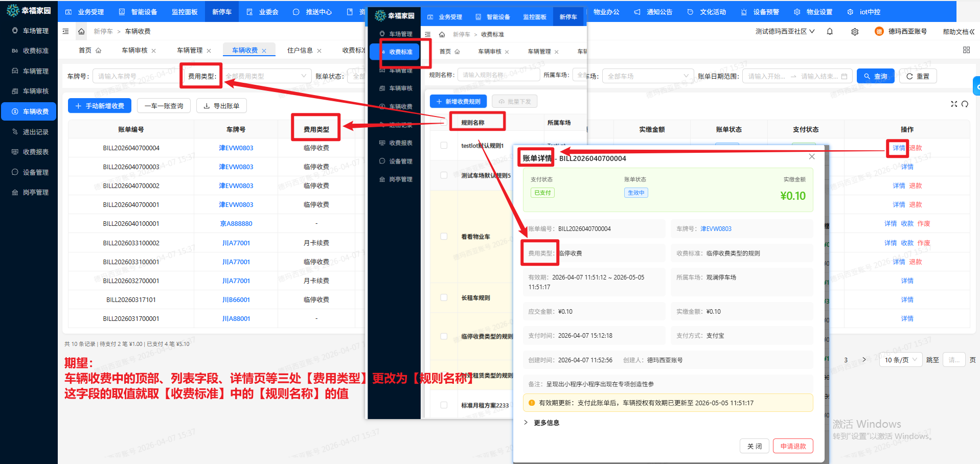Open the notification bell
This screenshot has width=980, height=464.
click(x=830, y=31)
